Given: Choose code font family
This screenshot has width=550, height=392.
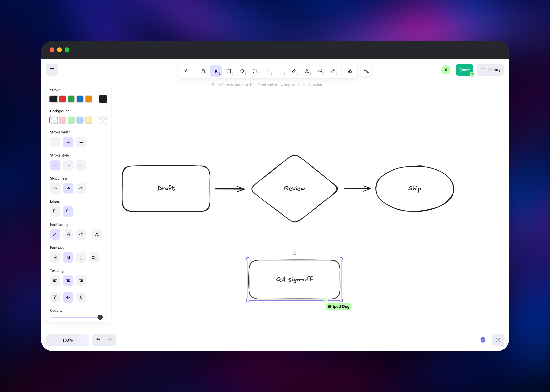Looking at the screenshot, I should click(81, 234).
